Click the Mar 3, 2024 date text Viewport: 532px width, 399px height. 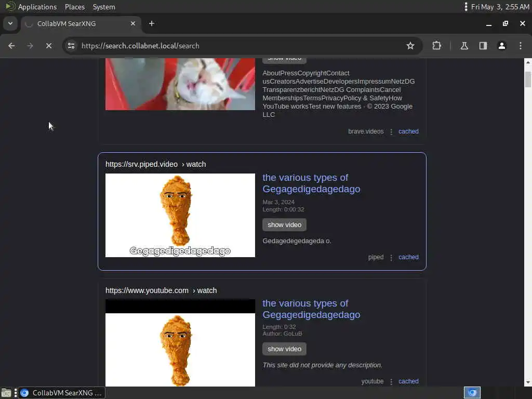coord(278,202)
